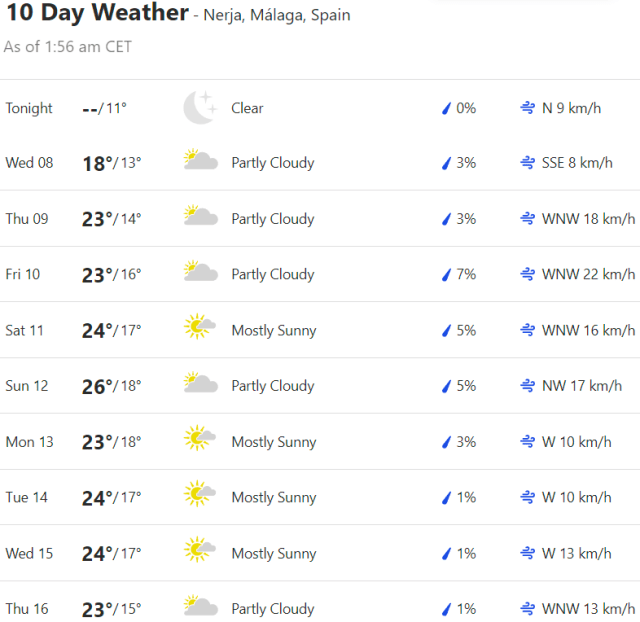Image resolution: width=640 pixels, height=622 pixels.
Task: Open the Wed 15 day label
Action: pos(29,553)
